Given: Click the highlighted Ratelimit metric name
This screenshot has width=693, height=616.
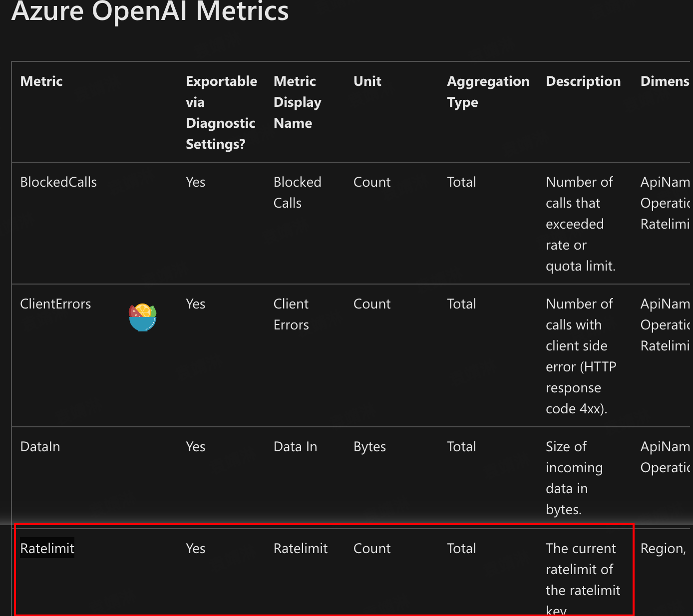Looking at the screenshot, I should (x=47, y=549).
